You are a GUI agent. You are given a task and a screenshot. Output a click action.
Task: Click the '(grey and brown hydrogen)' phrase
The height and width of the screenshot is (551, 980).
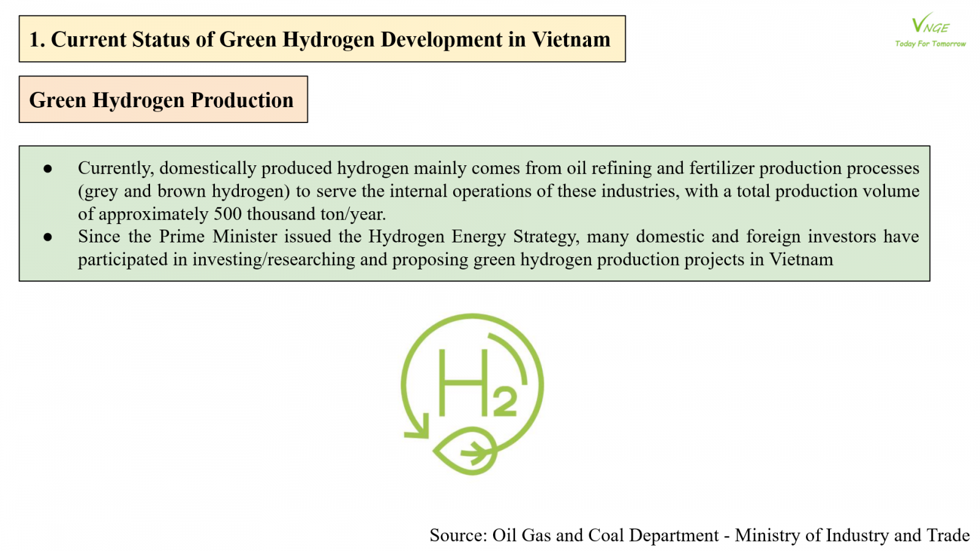pos(184,192)
